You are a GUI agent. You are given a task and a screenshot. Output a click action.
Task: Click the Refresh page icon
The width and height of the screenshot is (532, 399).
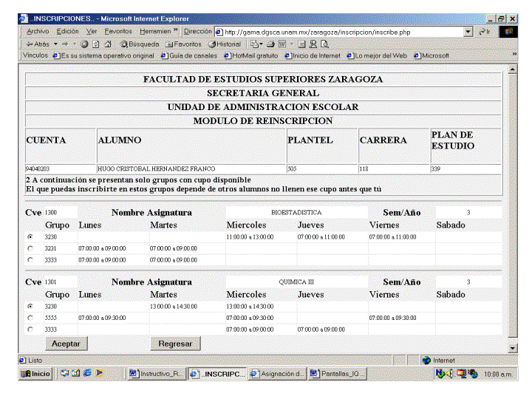coord(96,44)
